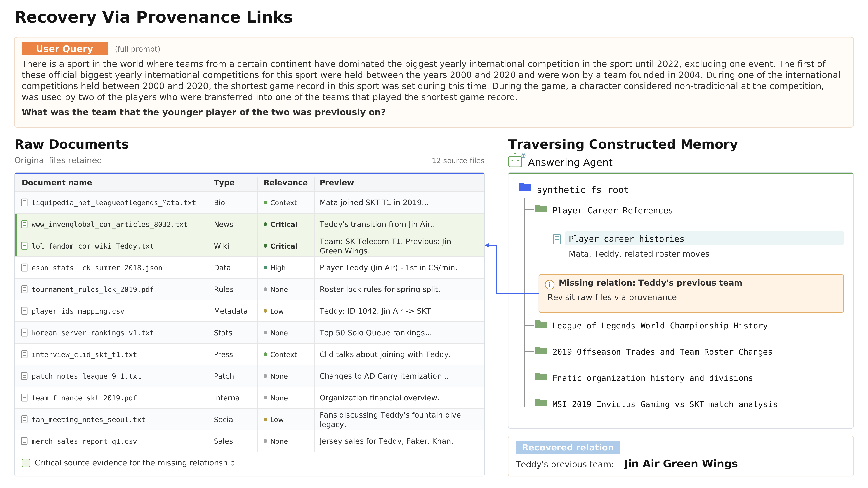This screenshot has width=868, height=488.
Task: Click the file icon beside team_finance_skt_2019.pdf
Action: [x=24, y=398]
